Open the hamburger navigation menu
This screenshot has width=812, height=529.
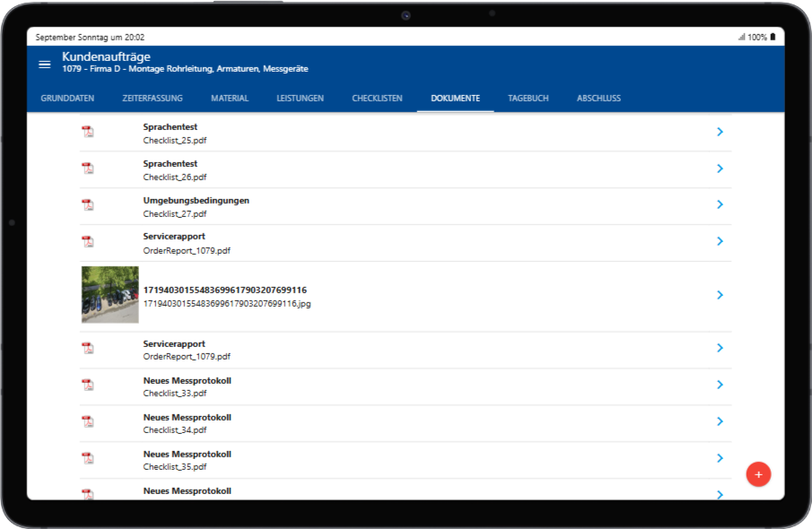click(x=44, y=65)
